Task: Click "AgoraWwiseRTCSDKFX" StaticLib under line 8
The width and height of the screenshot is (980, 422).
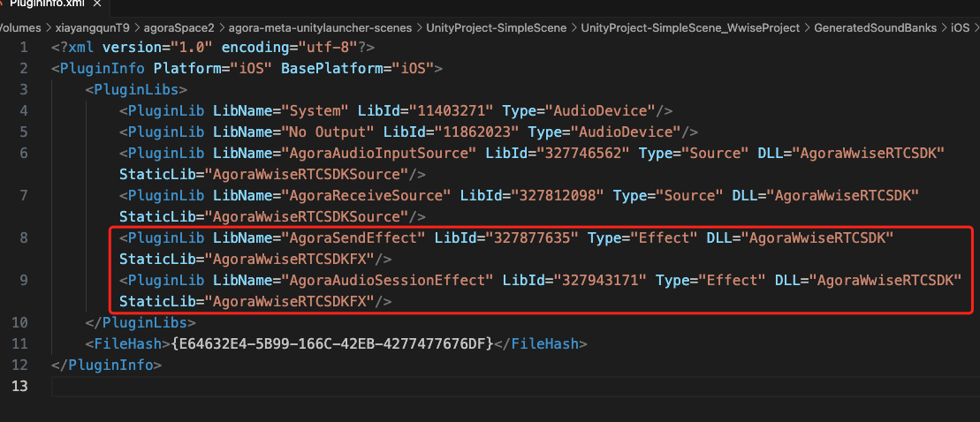Action: click(289, 259)
